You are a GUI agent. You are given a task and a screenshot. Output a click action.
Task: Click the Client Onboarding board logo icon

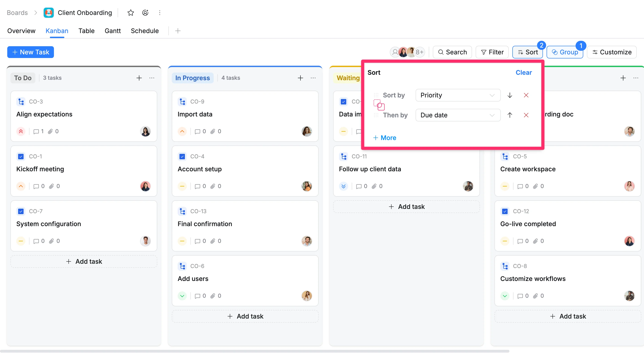48,12
